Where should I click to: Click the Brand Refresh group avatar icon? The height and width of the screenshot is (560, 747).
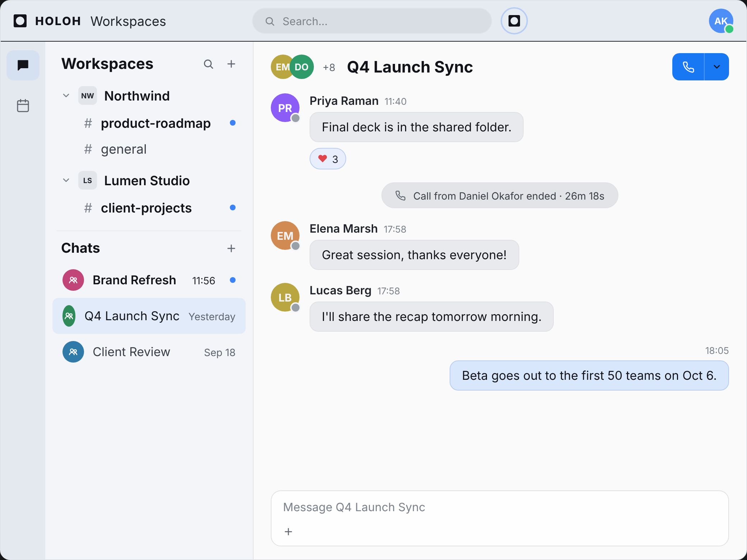point(73,280)
